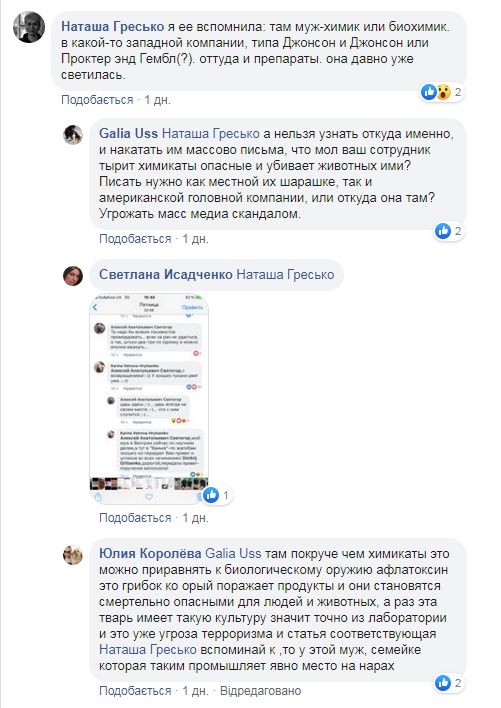The height and width of the screenshot is (708, 501).
Task: Click Светлана Исадченко's avatar picture
Action: tap(73, 275)
